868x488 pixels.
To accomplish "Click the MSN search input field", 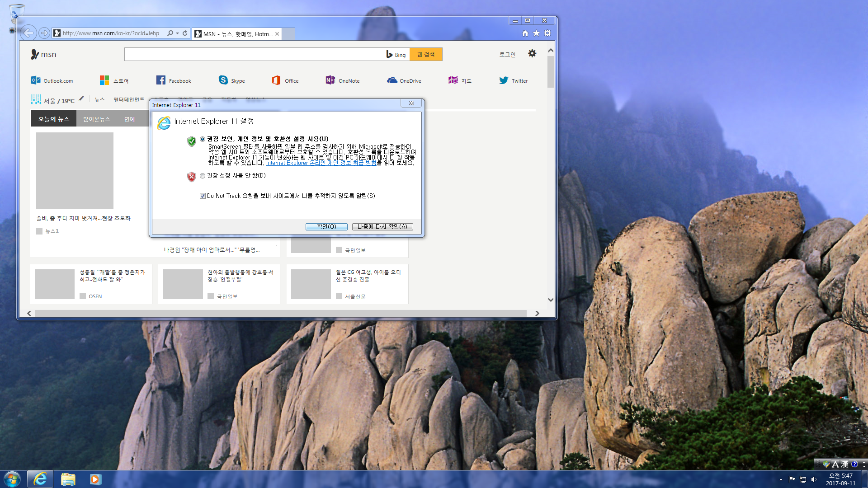I will [255, 54].
